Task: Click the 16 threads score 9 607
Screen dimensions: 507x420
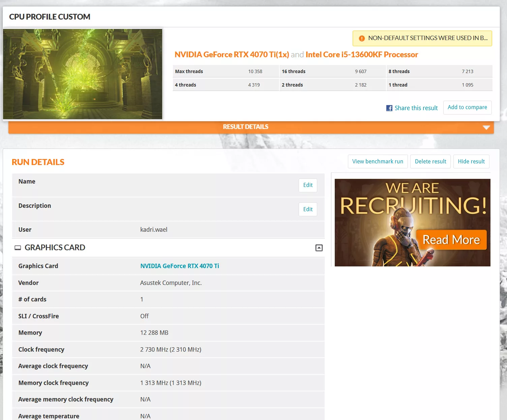Action: [360, 71]
